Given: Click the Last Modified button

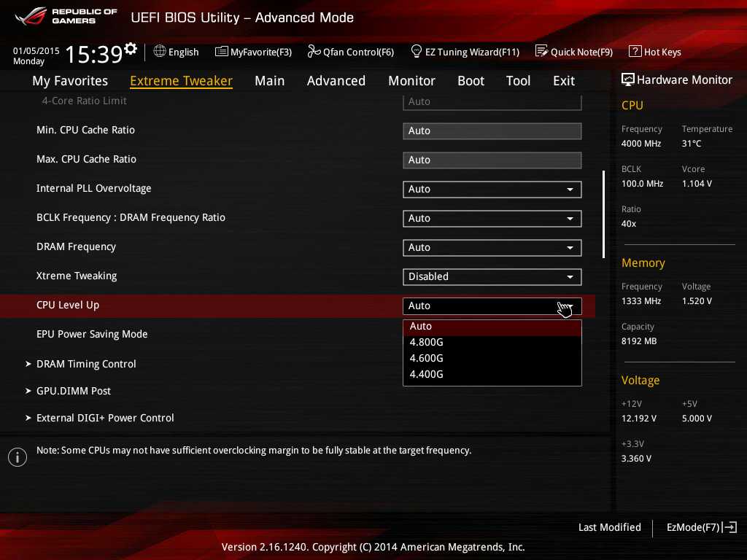Looking at the screenshot, I should tap(609, 527).
